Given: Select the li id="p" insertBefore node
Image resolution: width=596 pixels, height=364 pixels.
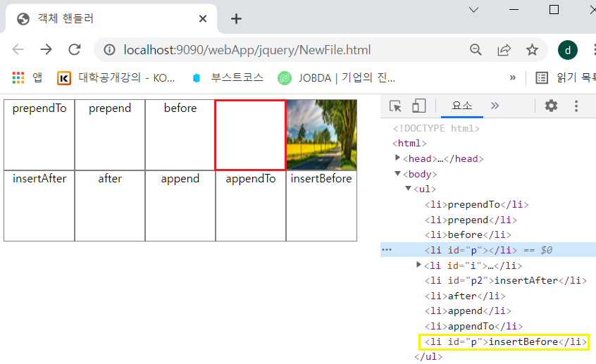Looking at the screenshot, I should click(x=506, y=341).
